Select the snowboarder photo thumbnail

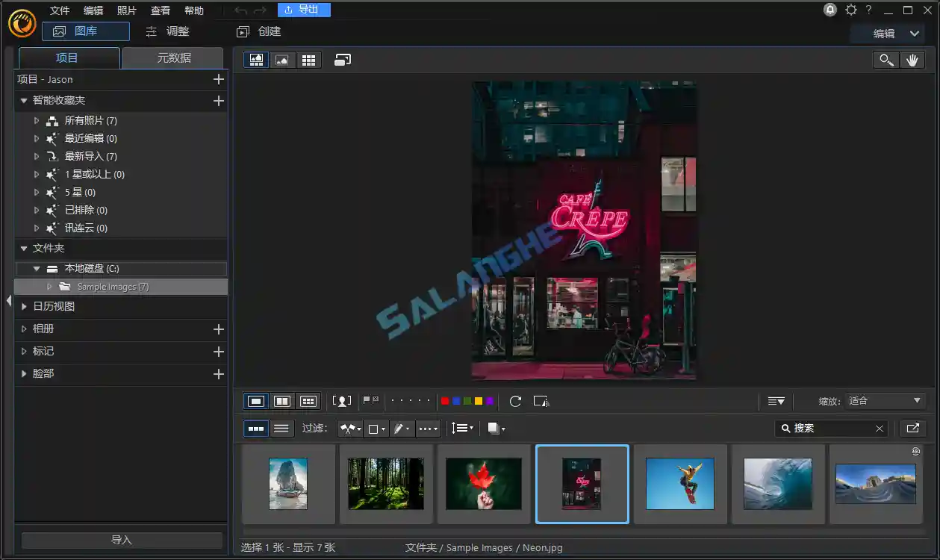coord(680,484)
